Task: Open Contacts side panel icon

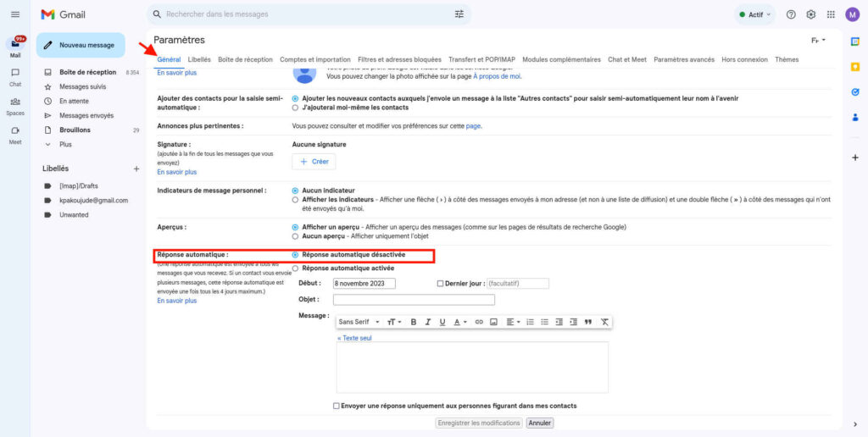Action: (855, 117)
